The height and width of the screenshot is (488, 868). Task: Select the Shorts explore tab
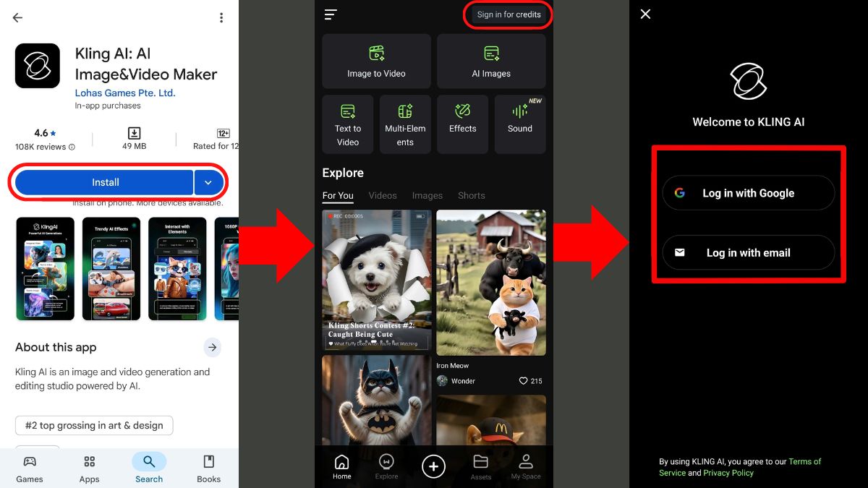[472, 196]
